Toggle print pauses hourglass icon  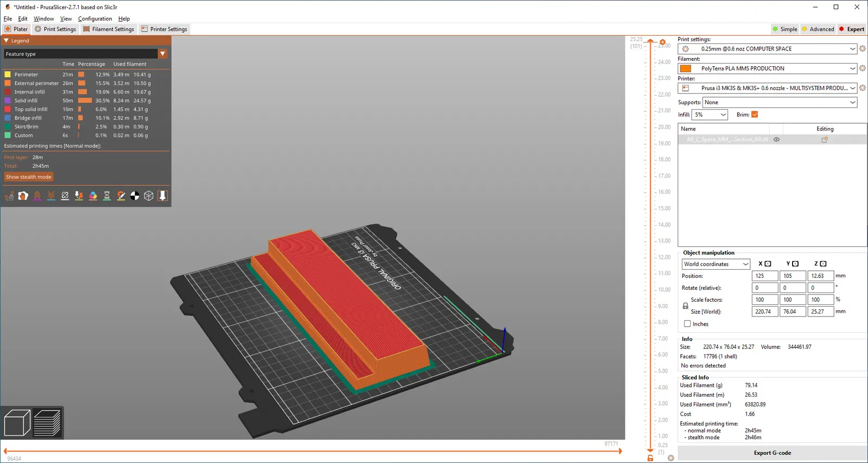[x=107, y=196]
